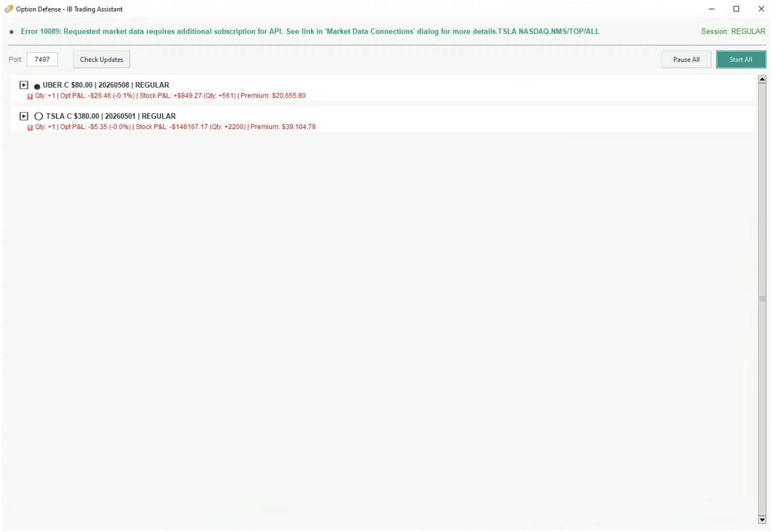Click the Pause All button
This screenshot has width=774, height=532.
pos(686,59)
